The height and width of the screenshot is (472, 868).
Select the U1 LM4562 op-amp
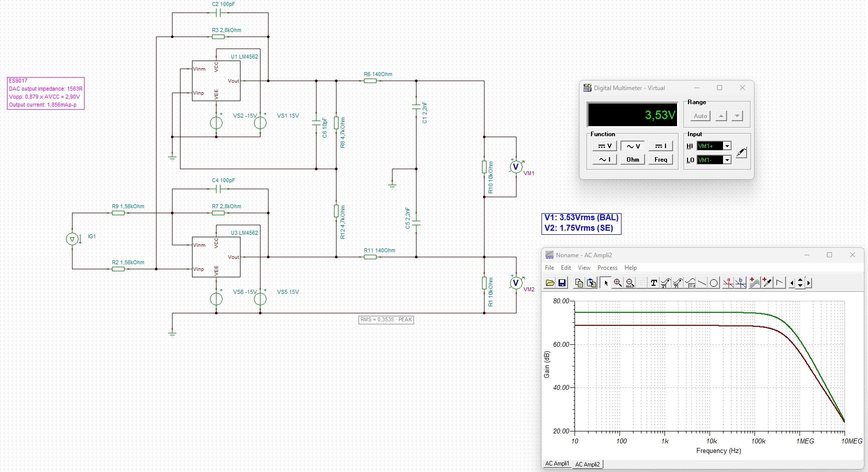216,81
